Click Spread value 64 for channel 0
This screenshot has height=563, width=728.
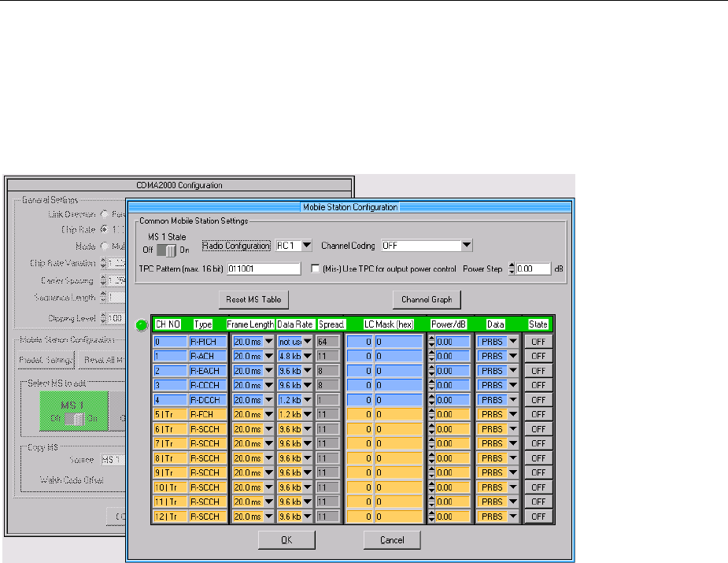pos(327,342)
